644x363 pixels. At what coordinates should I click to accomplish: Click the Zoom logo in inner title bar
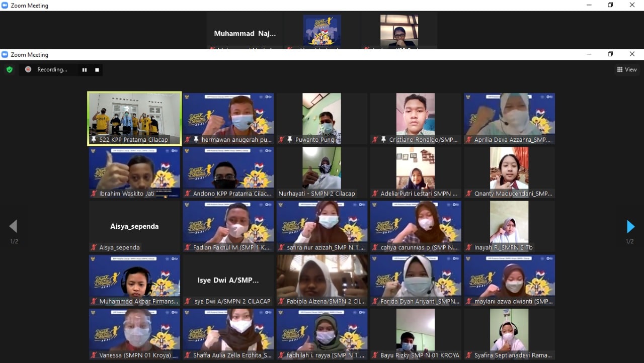5,54
